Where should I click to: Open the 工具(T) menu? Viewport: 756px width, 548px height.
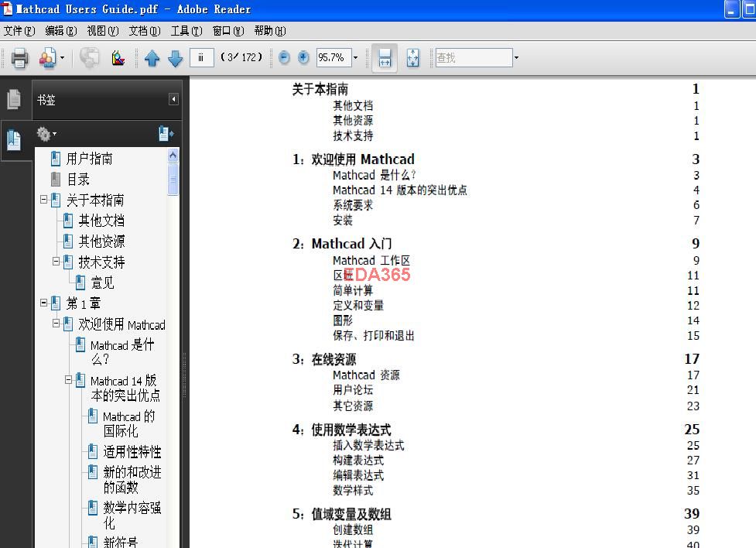pos(186,31)
